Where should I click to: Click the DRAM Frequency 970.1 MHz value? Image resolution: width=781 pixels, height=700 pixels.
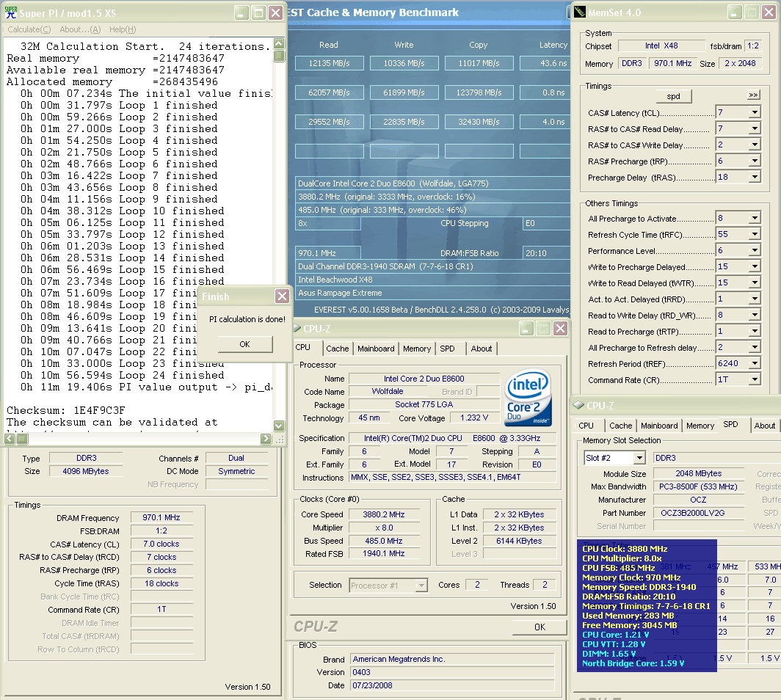(x=161, y=518)
